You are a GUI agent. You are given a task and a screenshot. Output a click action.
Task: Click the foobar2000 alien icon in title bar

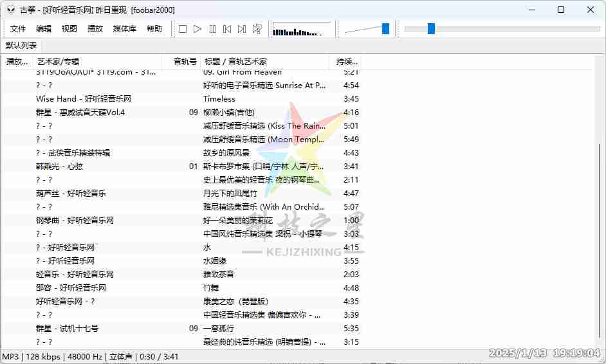pos(10,10)
